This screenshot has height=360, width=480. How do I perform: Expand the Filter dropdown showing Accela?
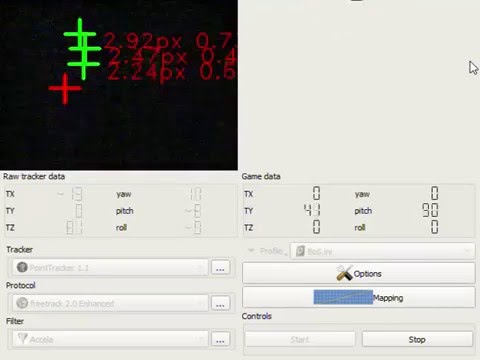pos(110,339)
